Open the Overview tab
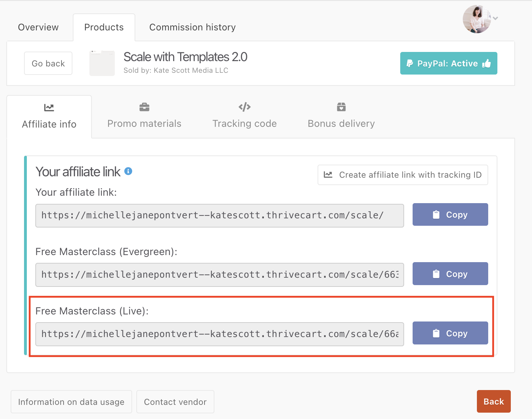 pyautogui.click(x=38, y=27)
